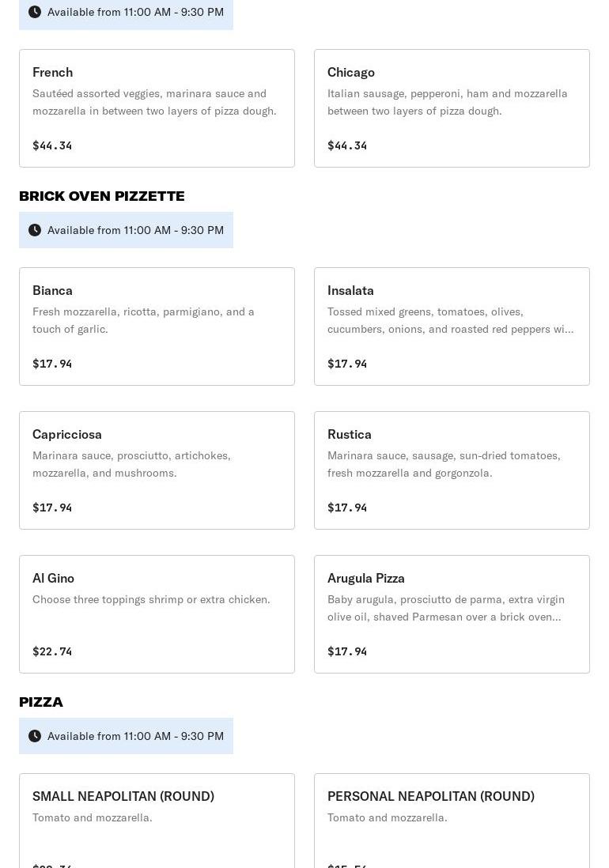Image resolution: width=609 pixels, height=868 pixels.
Task: Click availability time text under the Pizza heading
Action: [135, 736]
